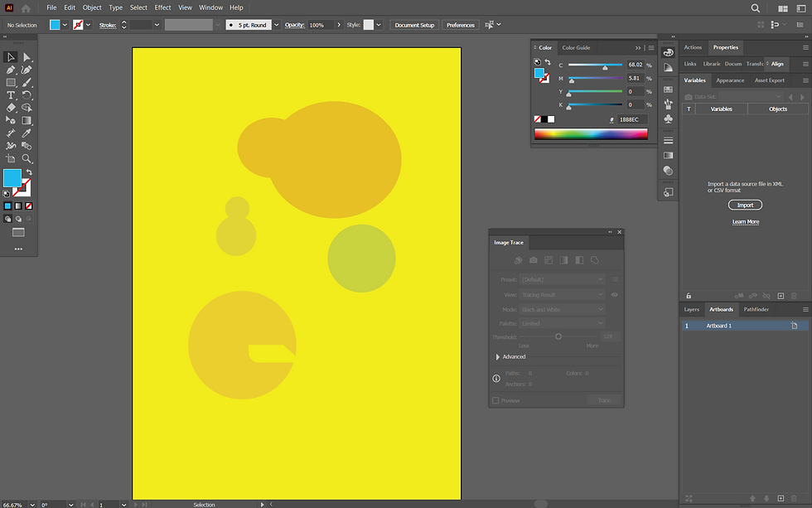Open the 5 pt. Round brush dropdown
This screenshot has height=508, width=812.
click(x=277, y=25)
